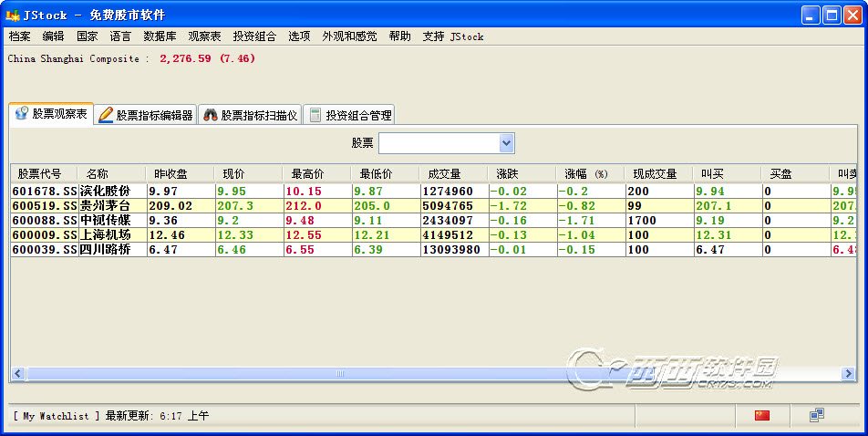This screenshot has width=868, height=436.
Task: Sort by 最高价 column header
Action: (317, 174)
